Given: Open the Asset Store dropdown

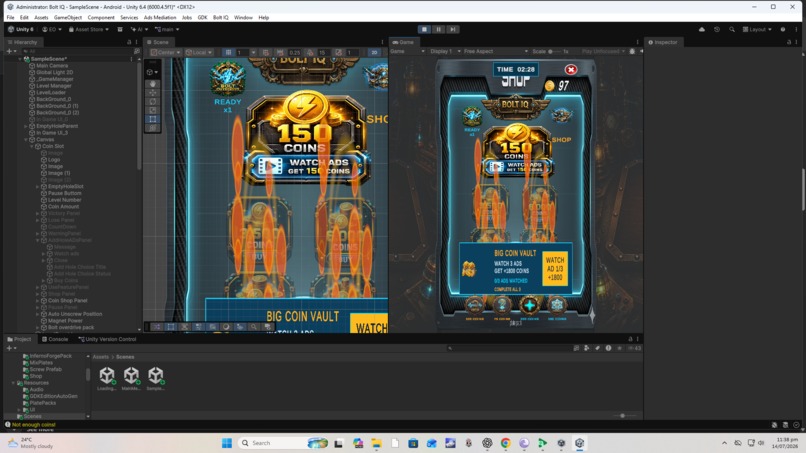Looking at the screenshot, I should (89, 29).
